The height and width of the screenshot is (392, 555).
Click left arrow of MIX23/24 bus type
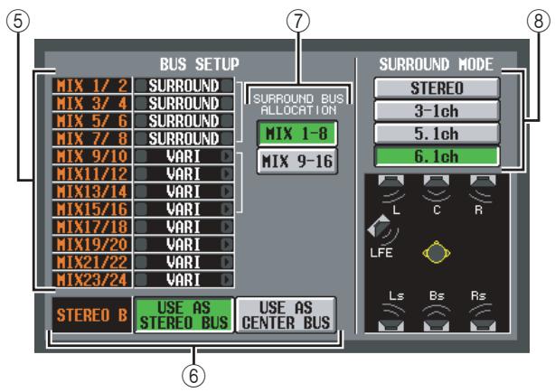141,280
